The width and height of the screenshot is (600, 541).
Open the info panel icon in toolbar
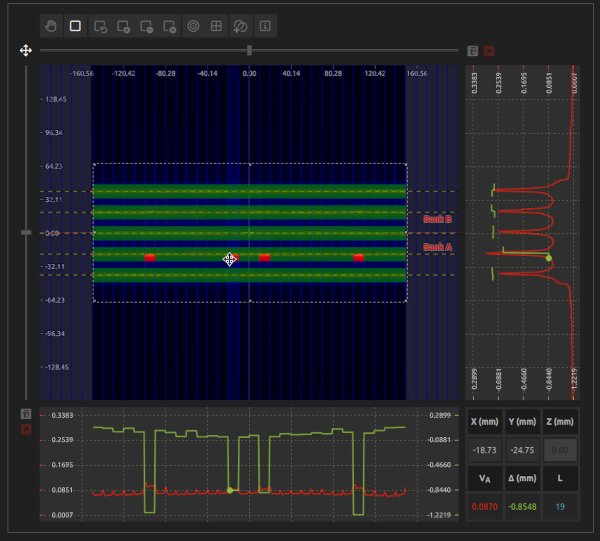pos(264,26)
